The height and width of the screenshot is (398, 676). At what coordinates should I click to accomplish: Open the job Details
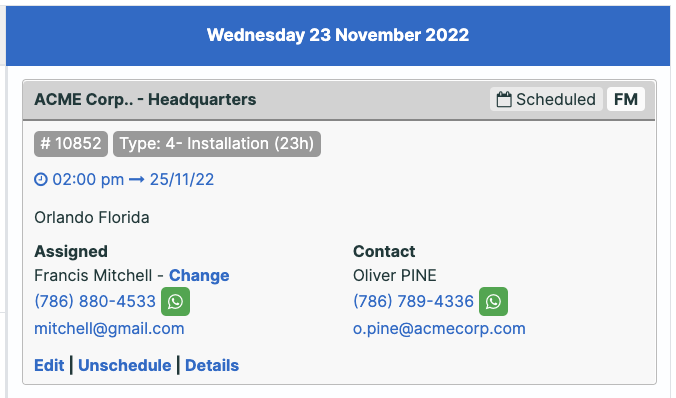click(212, 366)
